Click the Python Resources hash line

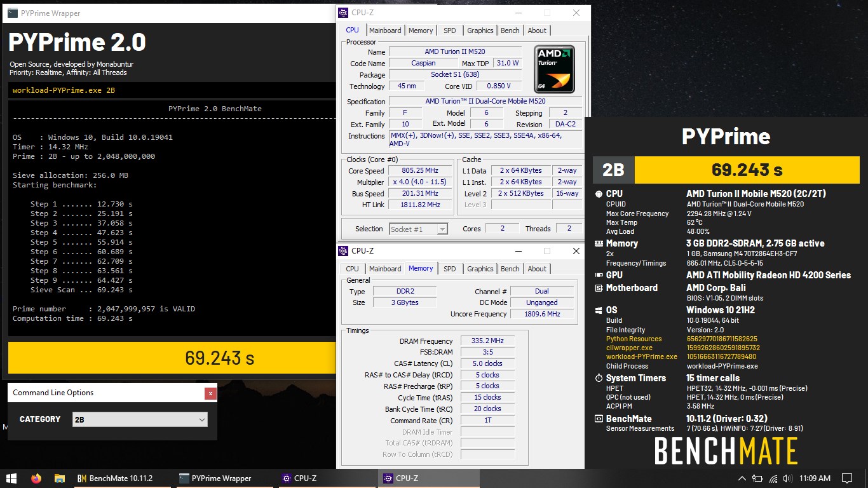[681, 339]
